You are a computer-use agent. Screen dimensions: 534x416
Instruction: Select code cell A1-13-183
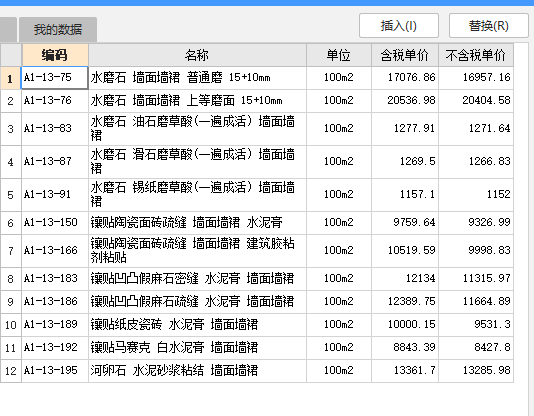tap(55, 279)
